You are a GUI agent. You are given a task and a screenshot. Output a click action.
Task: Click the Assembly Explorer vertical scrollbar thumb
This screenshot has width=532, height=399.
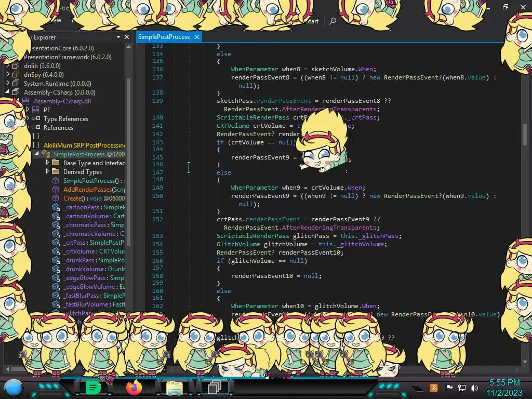[129, 161]
